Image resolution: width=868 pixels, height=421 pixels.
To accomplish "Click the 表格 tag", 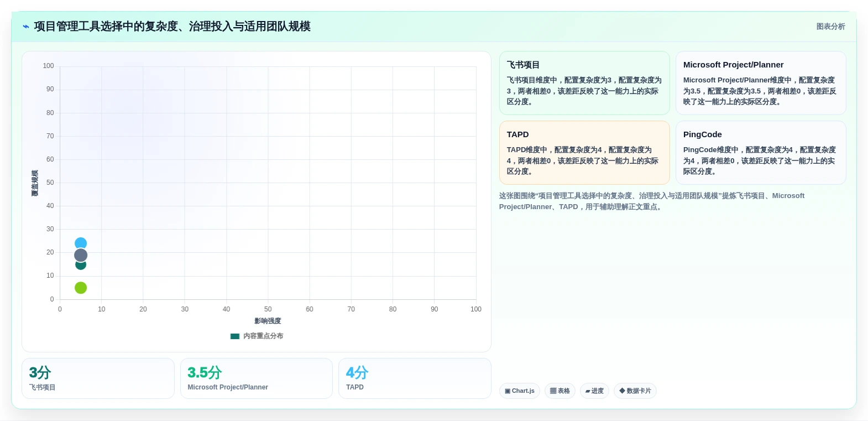I will point(560,391).
